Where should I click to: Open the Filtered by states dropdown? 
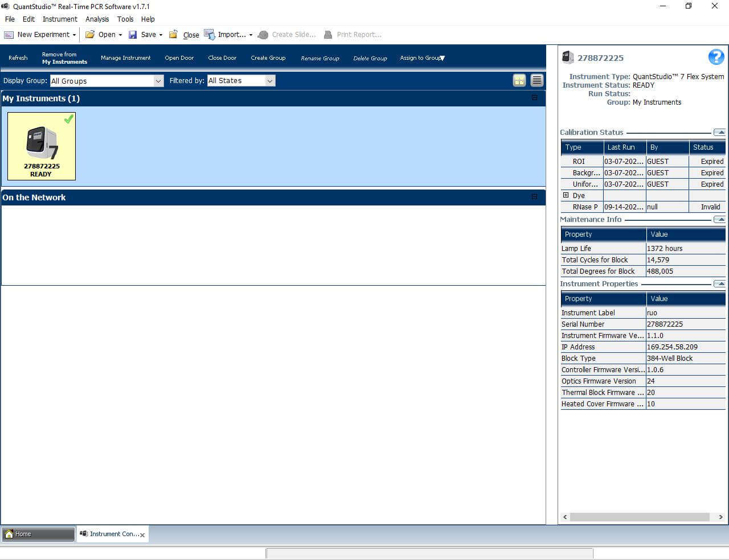(270, 81)
